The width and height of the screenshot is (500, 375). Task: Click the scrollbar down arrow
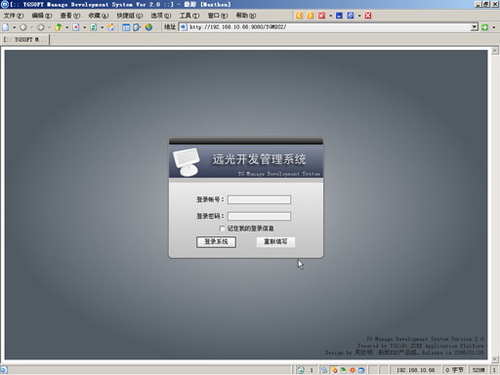495,359
